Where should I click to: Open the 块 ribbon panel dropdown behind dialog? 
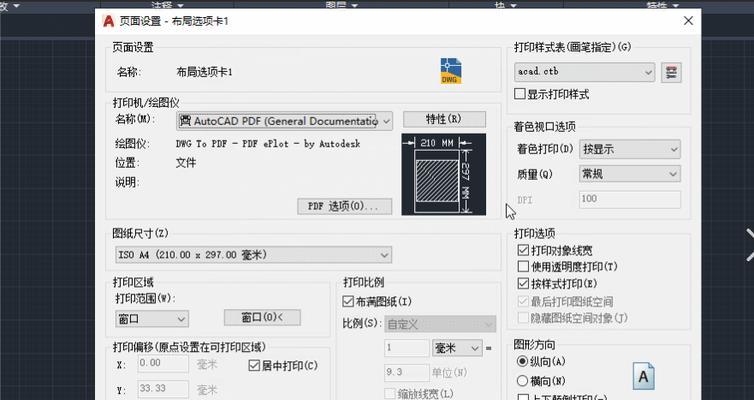pos(506,5)
